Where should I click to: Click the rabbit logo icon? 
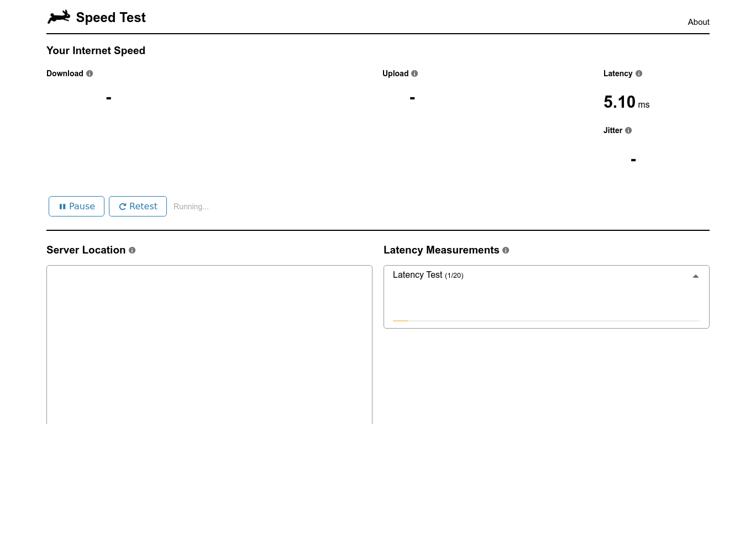pyautogui.click(x=59, y=17)
